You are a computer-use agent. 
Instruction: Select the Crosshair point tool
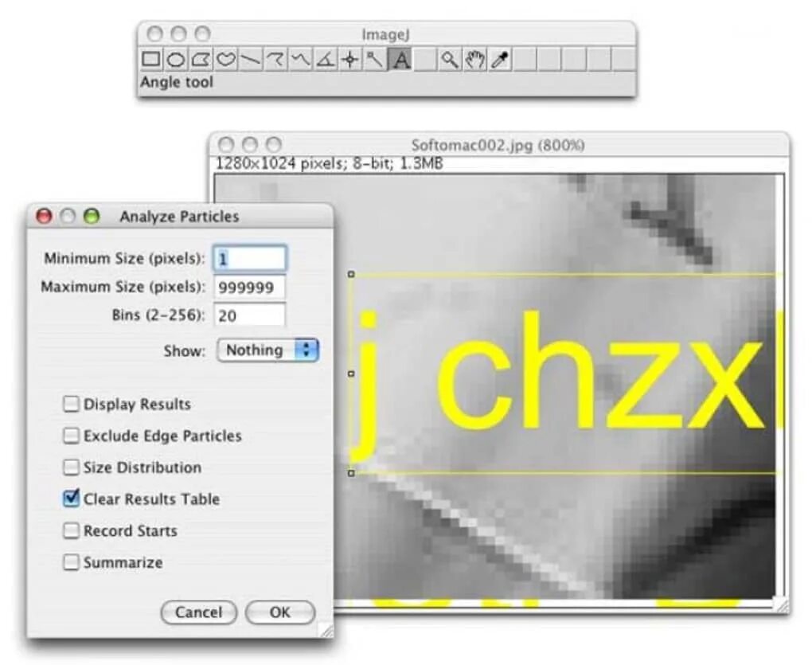tap(350, 60)
